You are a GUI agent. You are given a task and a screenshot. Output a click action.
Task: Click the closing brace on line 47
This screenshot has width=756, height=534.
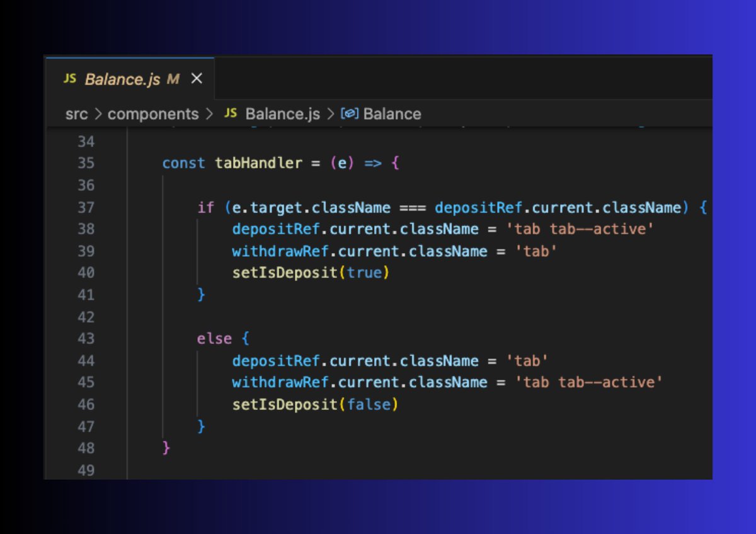click(202, 426)
